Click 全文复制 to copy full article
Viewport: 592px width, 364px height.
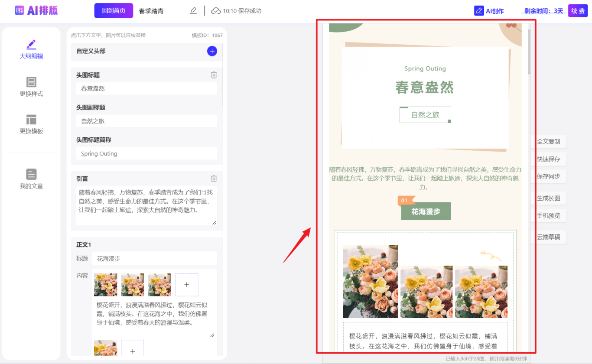point(548,141)
